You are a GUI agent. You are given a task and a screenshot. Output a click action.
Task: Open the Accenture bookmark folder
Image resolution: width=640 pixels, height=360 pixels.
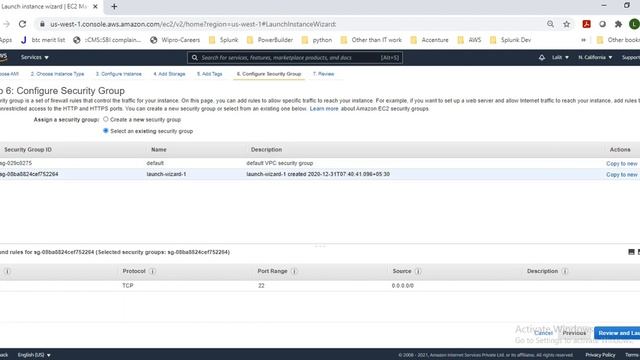(429, 40)
